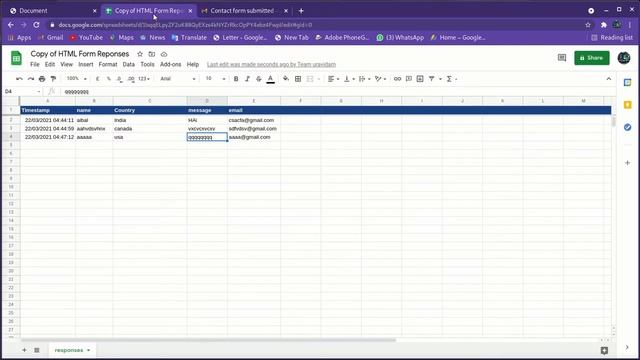This screenshot has height=360, width=640.
Task: Toggle strikethrough formatting
Action: (259, 79)
